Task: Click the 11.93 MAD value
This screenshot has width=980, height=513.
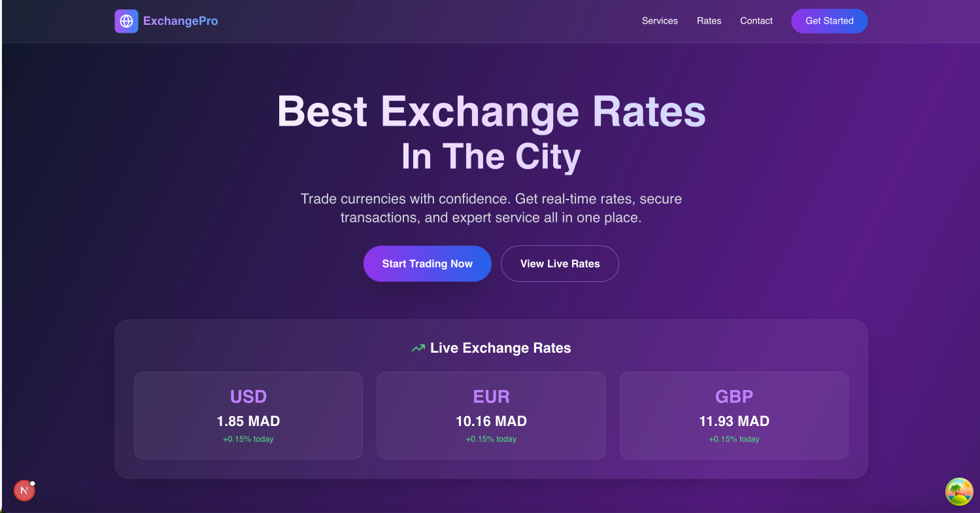Action: coord(734,421)
